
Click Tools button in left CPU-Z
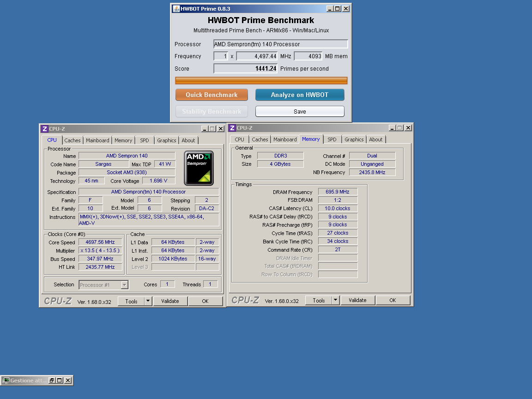(x=131, y=301)
